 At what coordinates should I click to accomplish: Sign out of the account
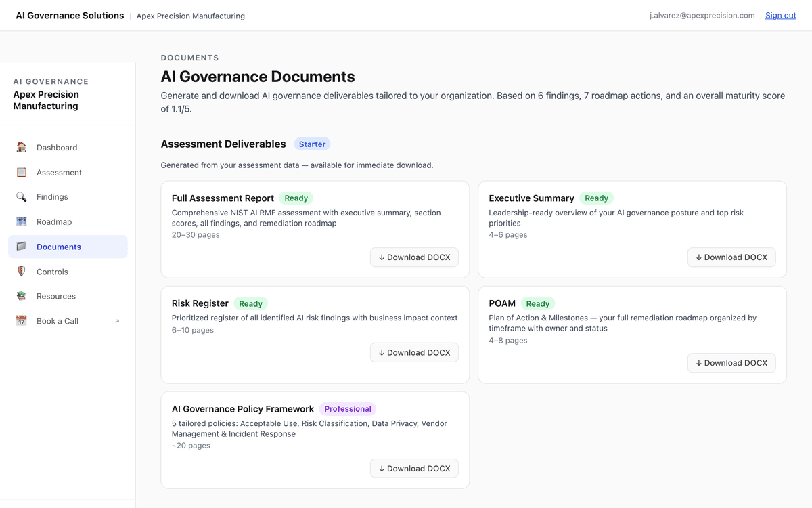(x=780, y=15)
